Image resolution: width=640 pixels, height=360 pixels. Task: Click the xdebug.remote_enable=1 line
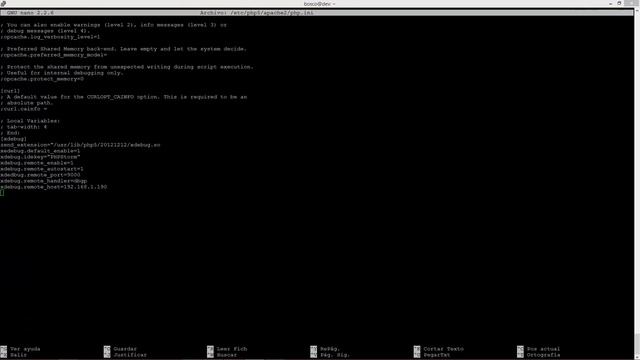point(37,163)
